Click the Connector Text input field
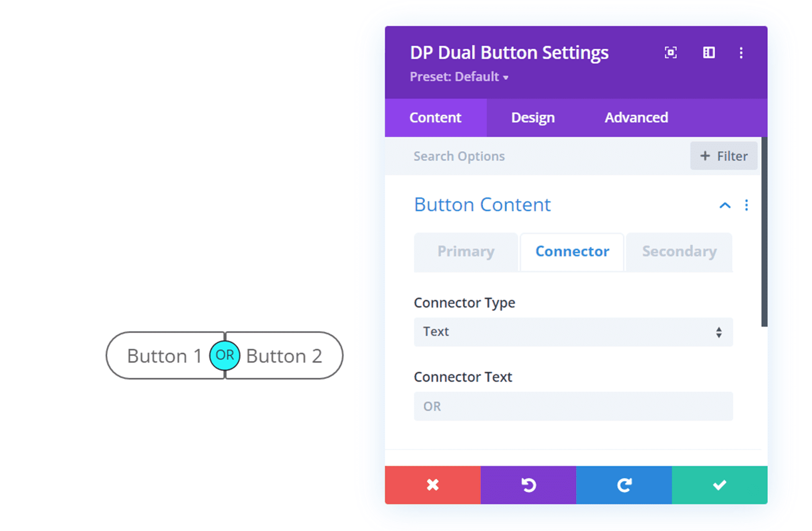This screenshot has width=812, height=531. (x=573, y=406)
